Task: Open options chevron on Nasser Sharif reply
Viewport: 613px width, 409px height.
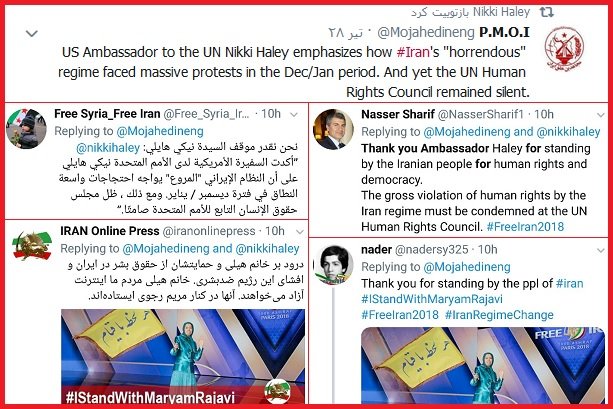Action: (x=601, y=115)
